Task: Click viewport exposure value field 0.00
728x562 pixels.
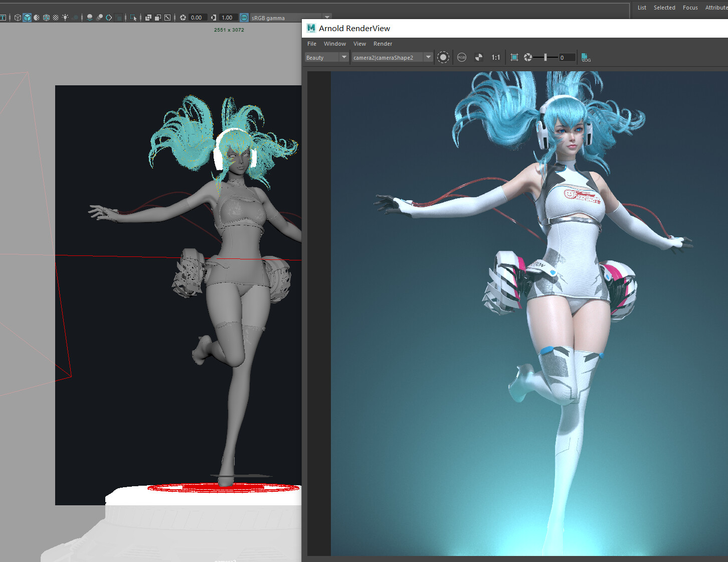Action: tap(198, 18)
